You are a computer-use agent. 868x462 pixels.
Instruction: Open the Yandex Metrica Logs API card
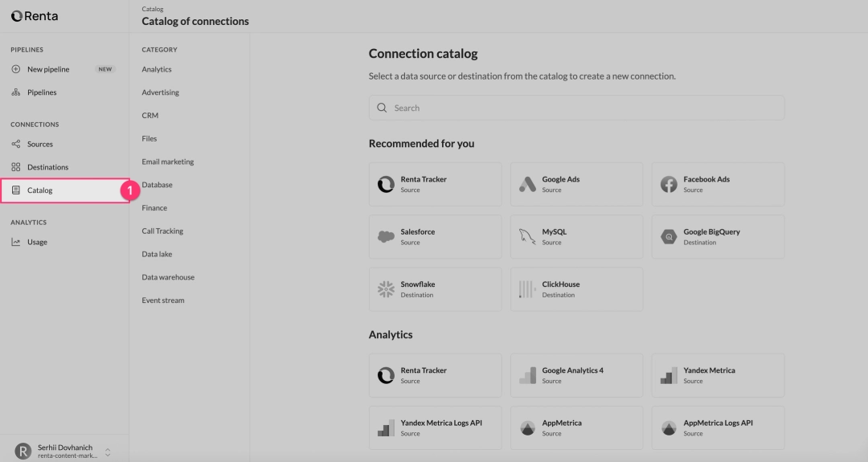point(435,427)
